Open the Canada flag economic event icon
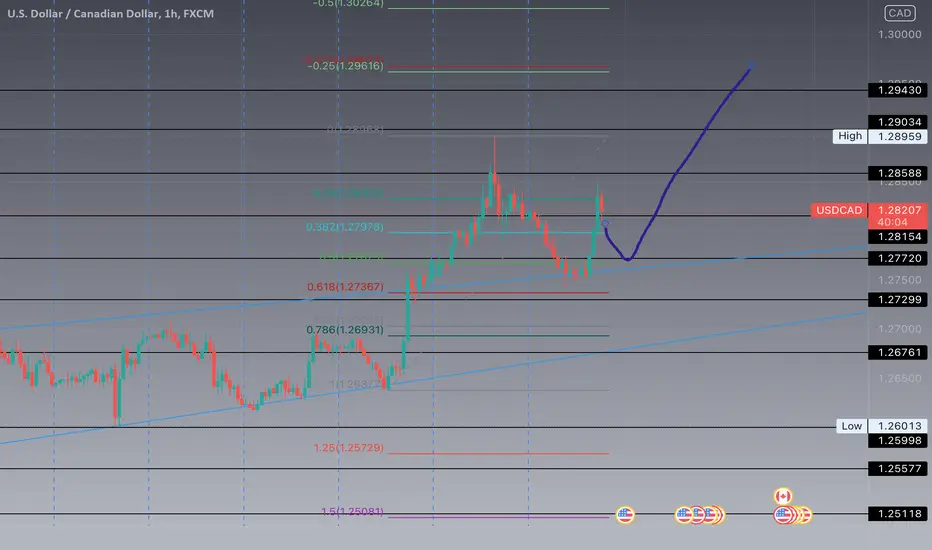 click(x=783, y=496)
